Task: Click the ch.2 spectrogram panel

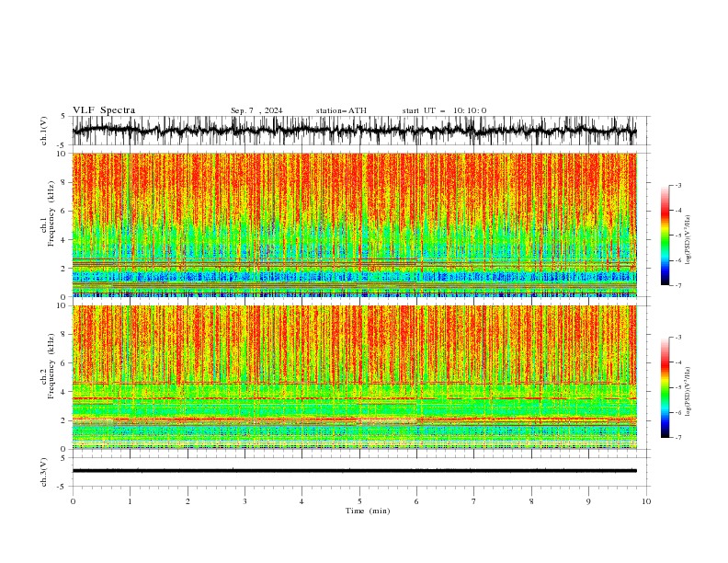Action: pos(354,377)
